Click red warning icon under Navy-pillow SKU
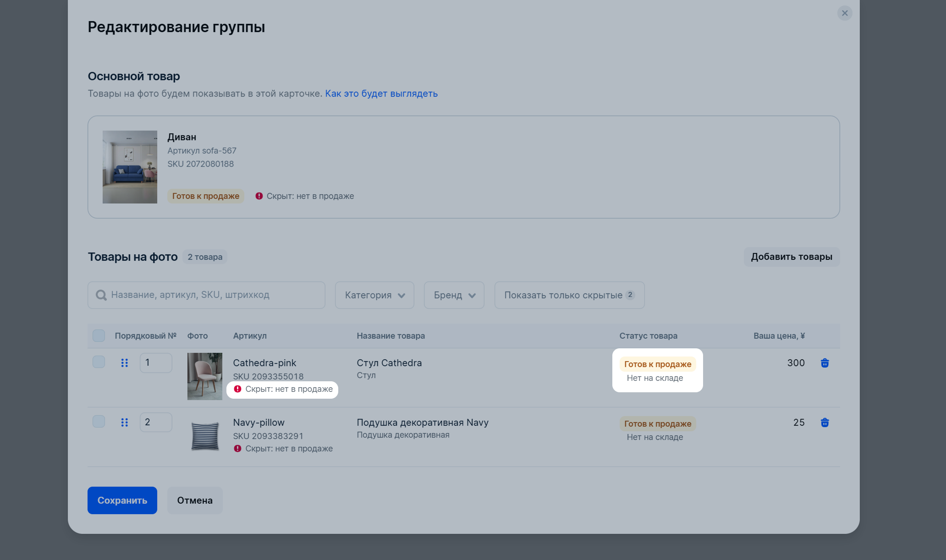Viewport: 946px width, 560px height. coord(237,449)
